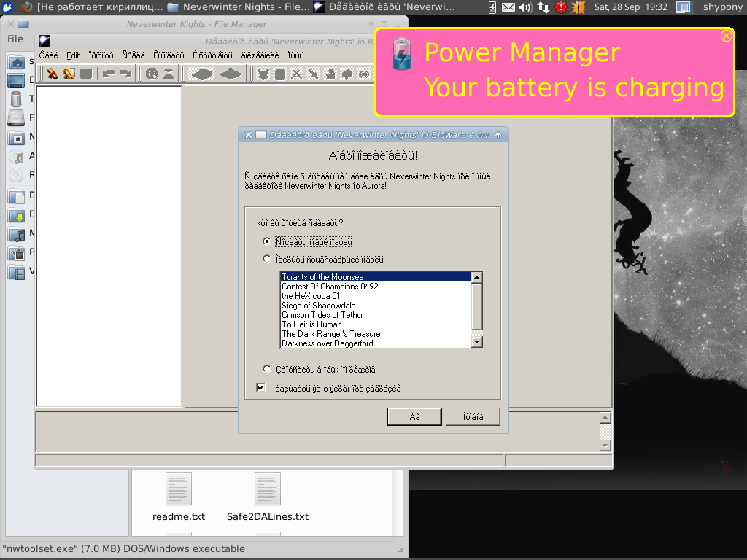Viewport: 747px width, 560px height.
Task: Click the down arrow of the module list scrollbar
Action: point(477,342)
